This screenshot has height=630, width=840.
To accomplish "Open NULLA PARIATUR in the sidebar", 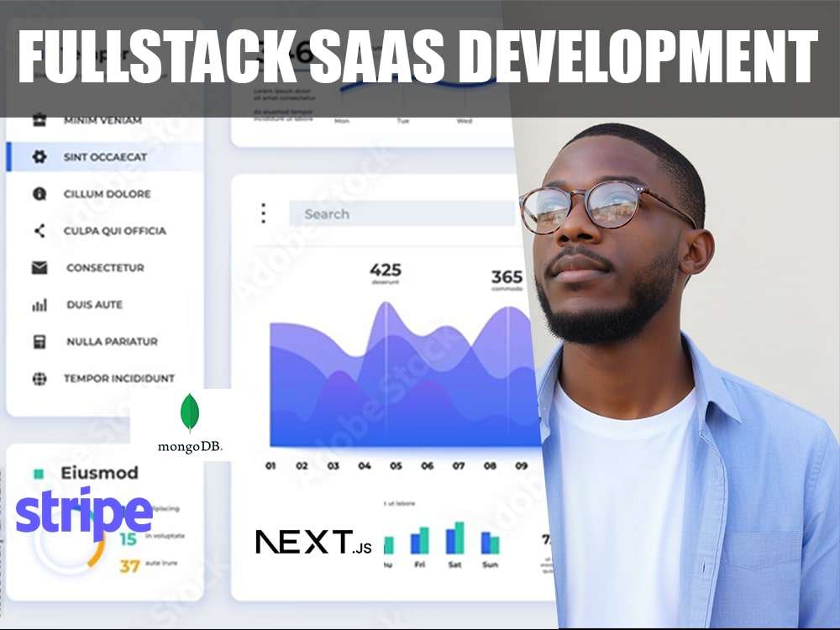I will pyautogui.click(x=112, y=342).
